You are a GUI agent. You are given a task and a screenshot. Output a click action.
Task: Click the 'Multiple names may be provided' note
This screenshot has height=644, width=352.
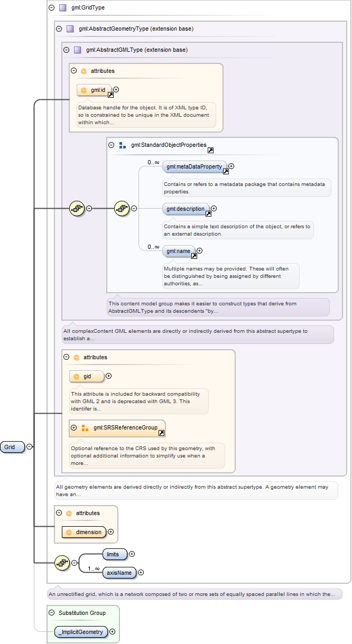pos(231,276)
